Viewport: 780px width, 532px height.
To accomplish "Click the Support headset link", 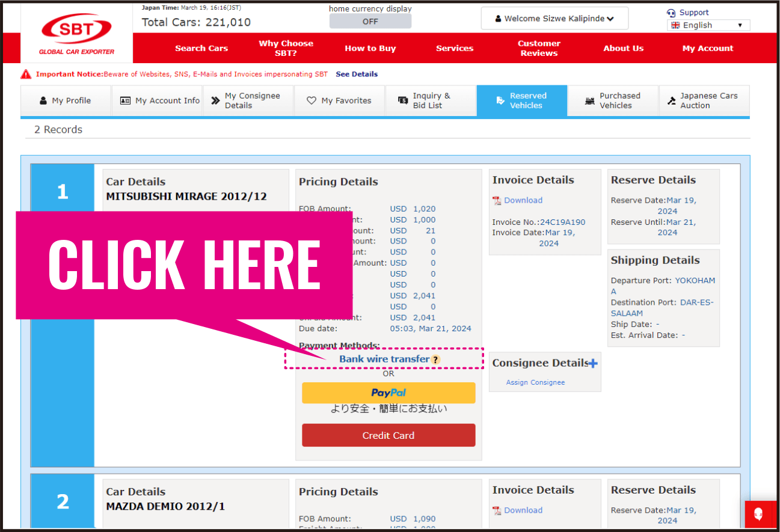I will click(x=687, y=12).
